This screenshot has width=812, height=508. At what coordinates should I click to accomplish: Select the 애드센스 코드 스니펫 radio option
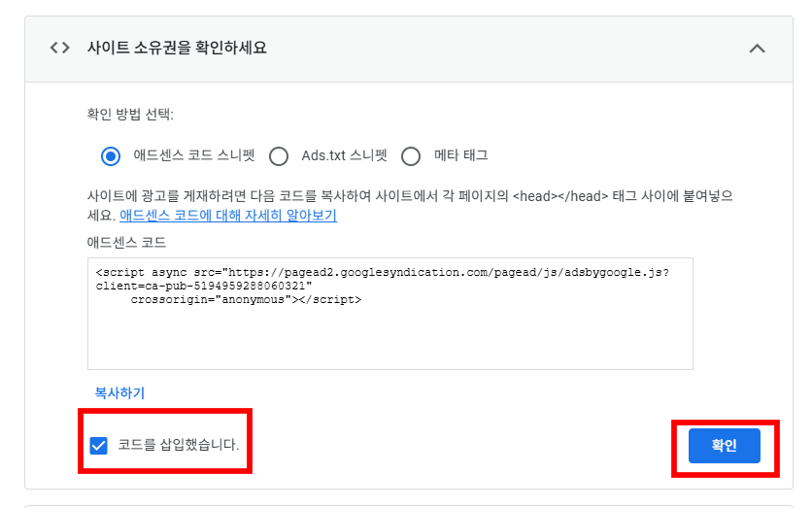(x=111, y=155)
